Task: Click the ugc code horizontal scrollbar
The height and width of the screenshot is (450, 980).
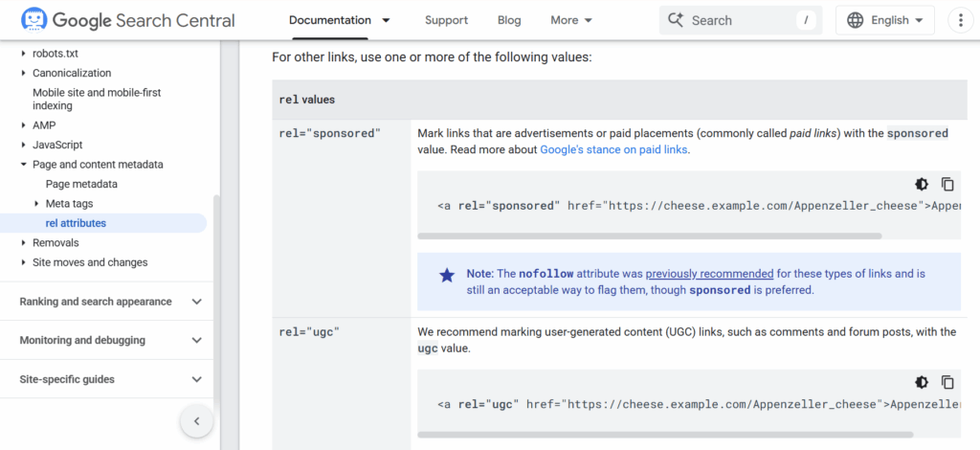Action: pos(665,435)
